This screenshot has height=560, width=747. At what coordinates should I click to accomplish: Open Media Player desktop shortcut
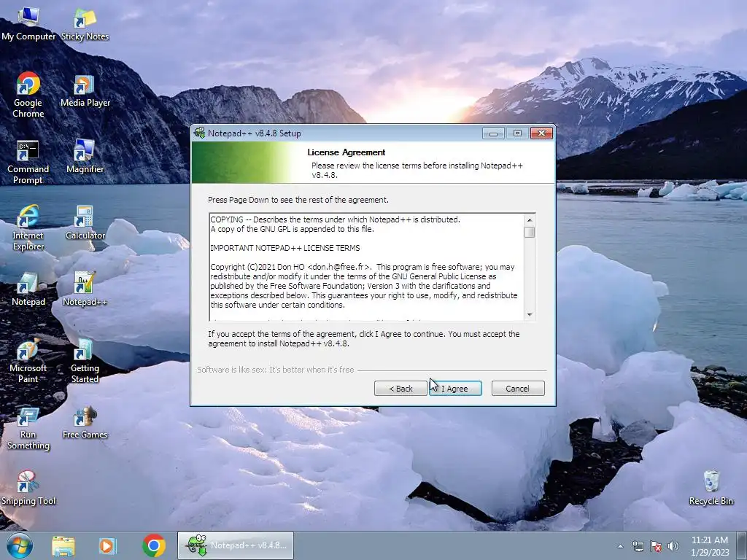85,90
